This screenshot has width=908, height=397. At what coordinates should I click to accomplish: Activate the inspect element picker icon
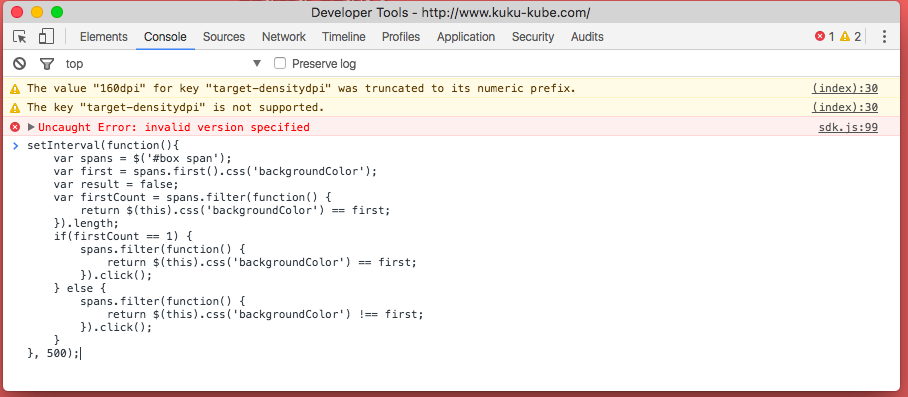(20, 37)
